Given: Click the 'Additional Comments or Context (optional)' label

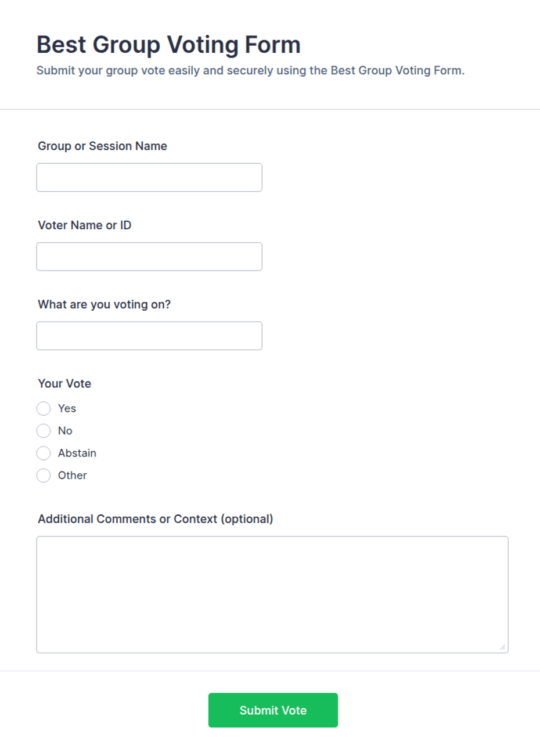Looking at the screenshot, I should pos(156,519).
